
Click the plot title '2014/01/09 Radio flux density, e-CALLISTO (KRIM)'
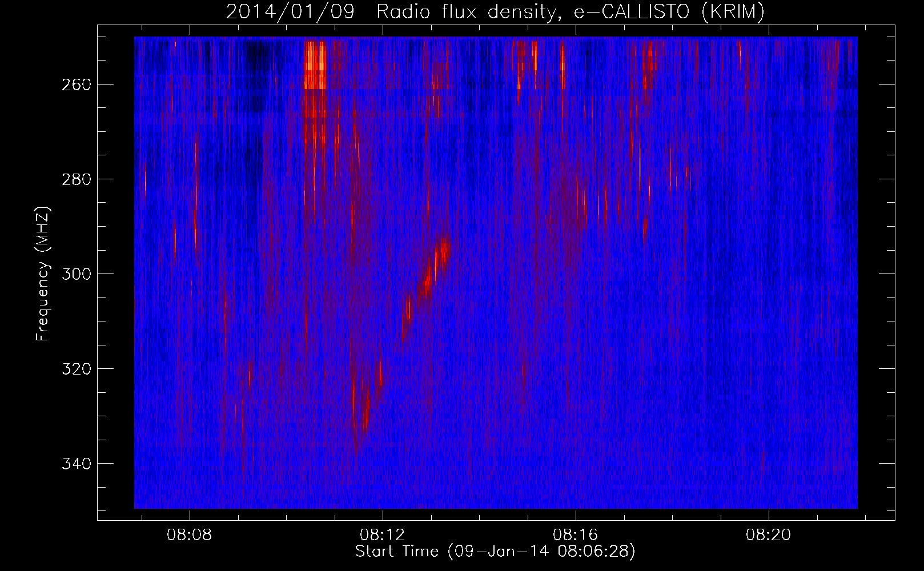click(495, 11)
